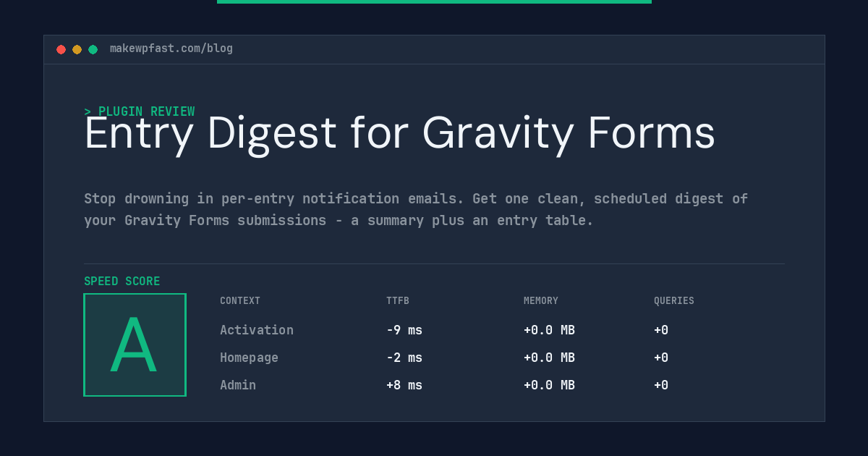The width and height of the screenshot is (868, 456).
Task: Click the "-9 ms" Activation TTFB value
Action: tap(404, 330)
